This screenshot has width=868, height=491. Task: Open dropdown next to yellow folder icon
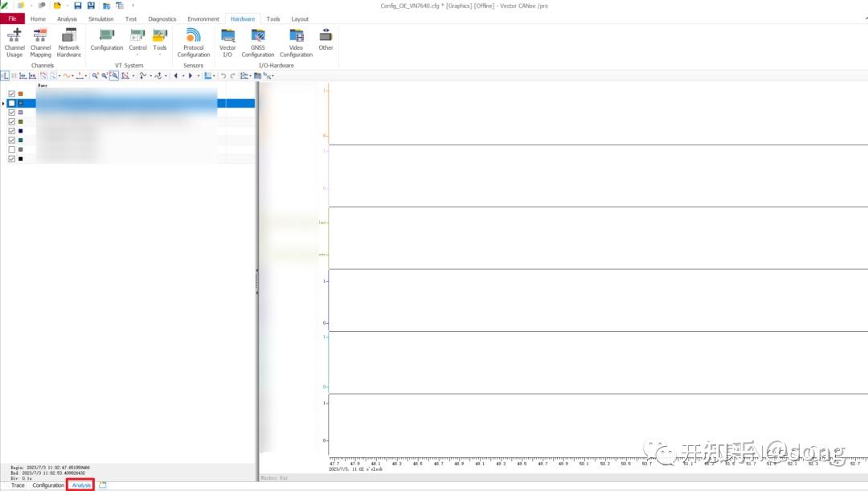pyautogui.click(x=67, y=6)
